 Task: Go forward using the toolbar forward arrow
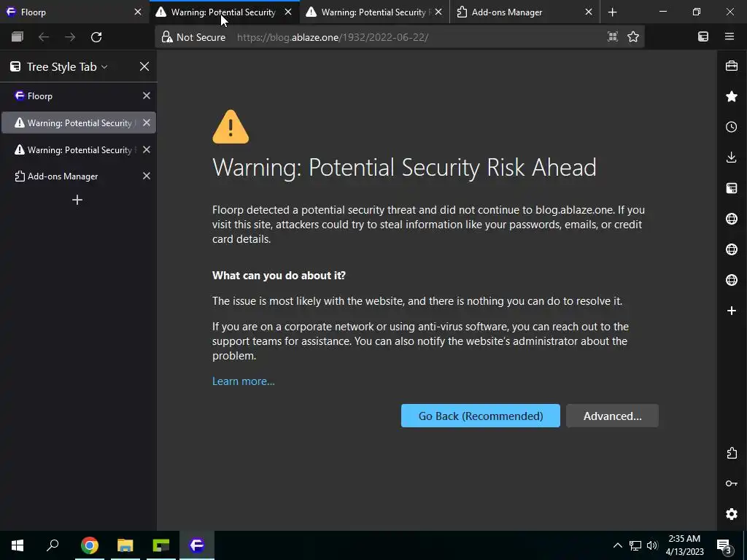pos(69,36)
